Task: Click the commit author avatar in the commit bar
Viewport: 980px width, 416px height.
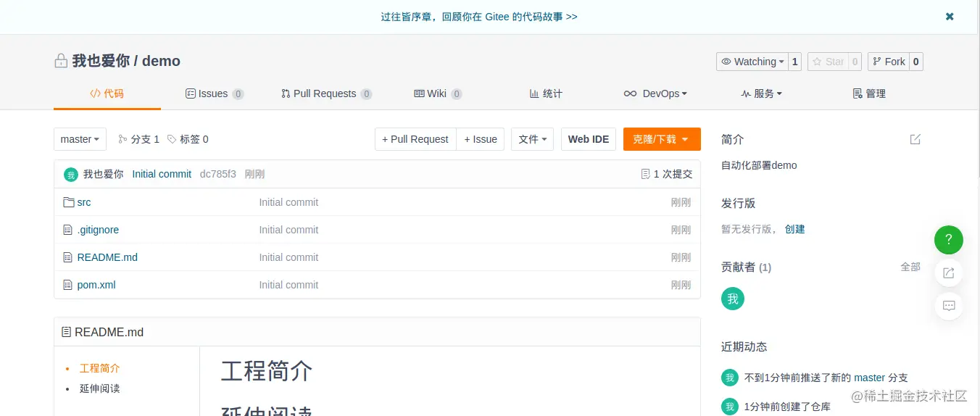Action: [x=71, y=175]
